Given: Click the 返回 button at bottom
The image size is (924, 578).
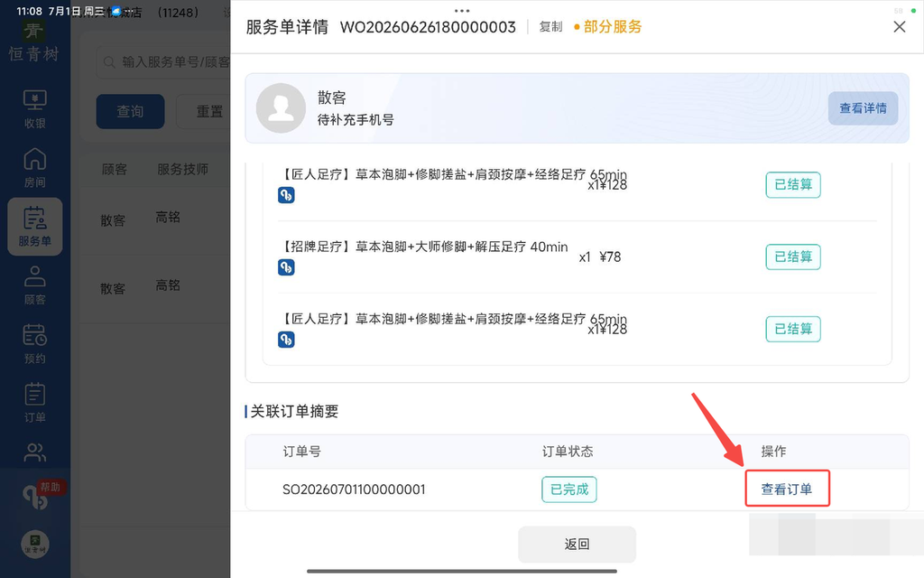Looking at the screenshot, I should click(x=577, y=544).
